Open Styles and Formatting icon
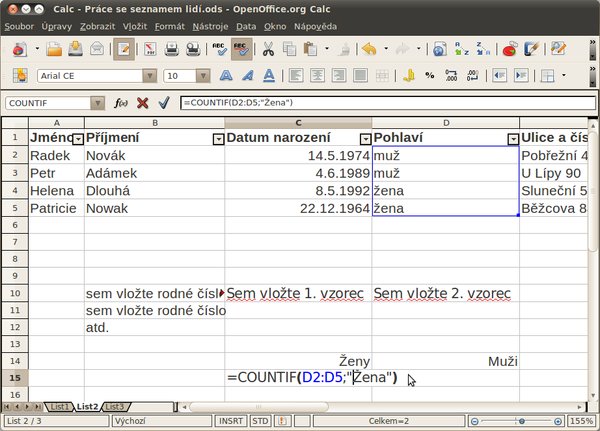Screen dimensions: 600x431 (x=20, y=75)
